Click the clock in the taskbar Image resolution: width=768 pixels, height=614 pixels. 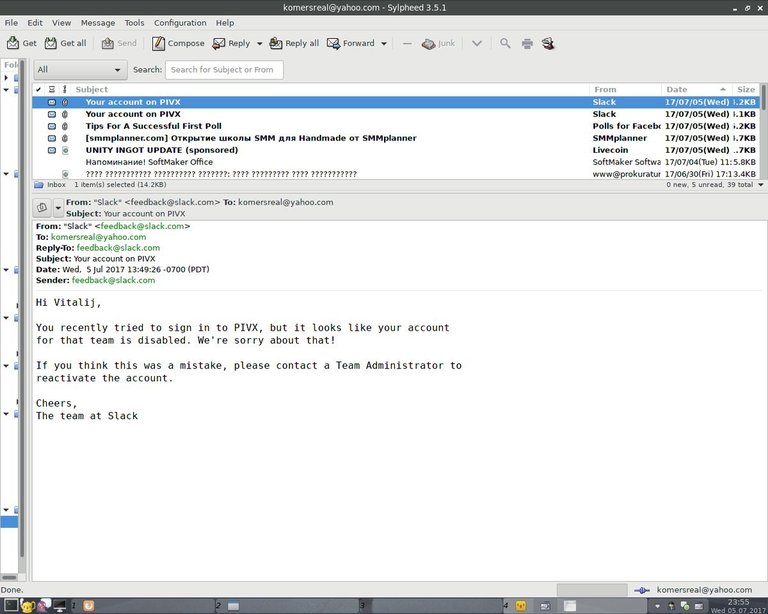[739, 606]
